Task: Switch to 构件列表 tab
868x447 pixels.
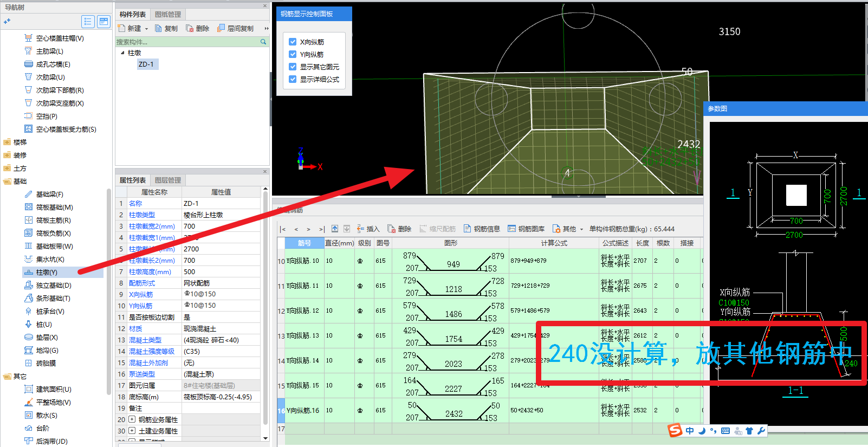Action: (133, 15)
